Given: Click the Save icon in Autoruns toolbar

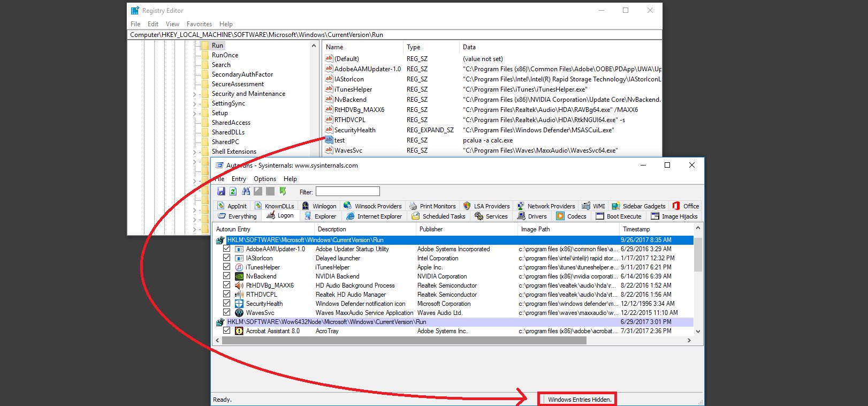Looking at the screenshot, I should [221, 191].
